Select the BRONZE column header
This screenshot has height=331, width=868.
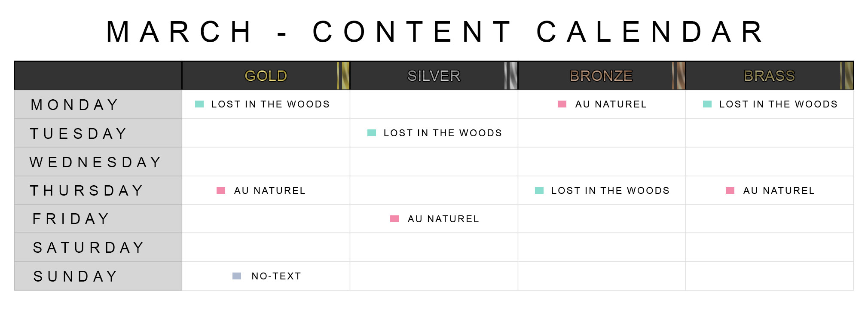click(602, 76)
